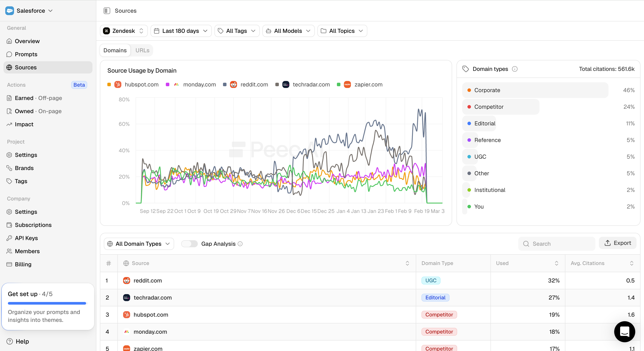Click the reddit.com icon in table row
Image resolution: width=644 pixels, height=351 pixels.
(127, 281)
